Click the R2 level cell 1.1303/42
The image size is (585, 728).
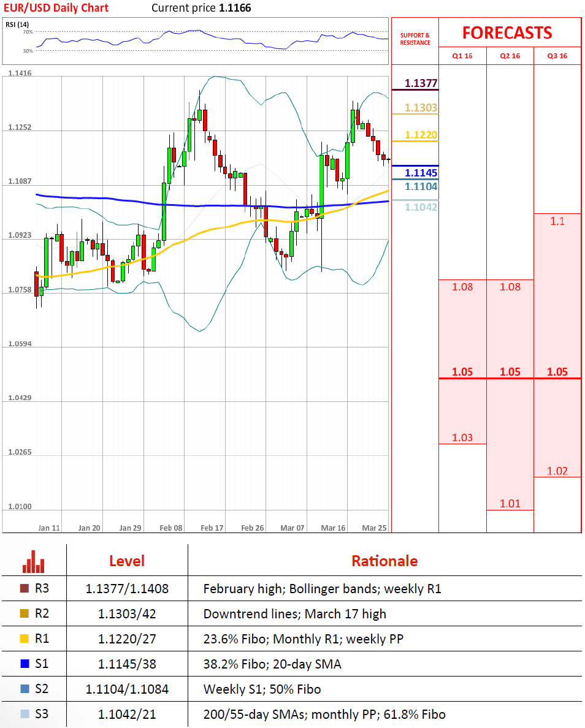tap(127, 614)
